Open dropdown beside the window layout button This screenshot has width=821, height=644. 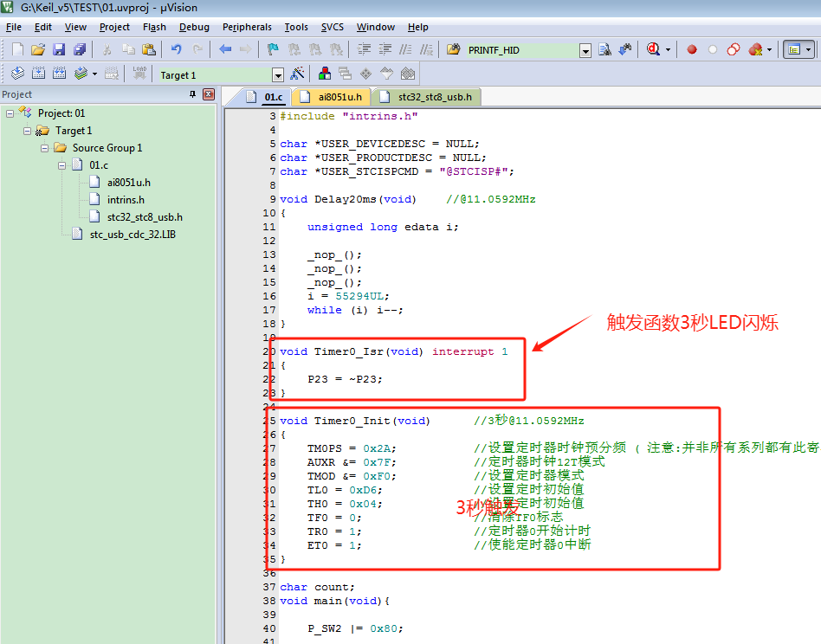click(808, 49)
